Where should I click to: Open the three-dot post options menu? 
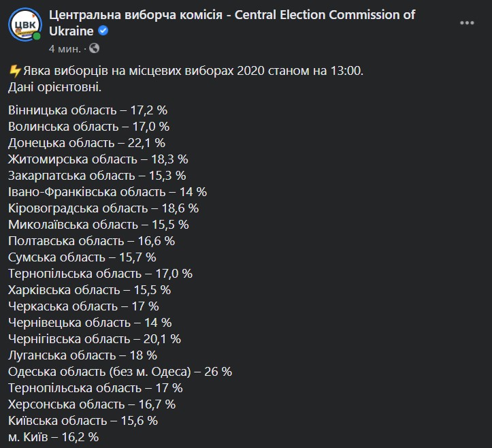pyautogui.click(x=467, y=23)
